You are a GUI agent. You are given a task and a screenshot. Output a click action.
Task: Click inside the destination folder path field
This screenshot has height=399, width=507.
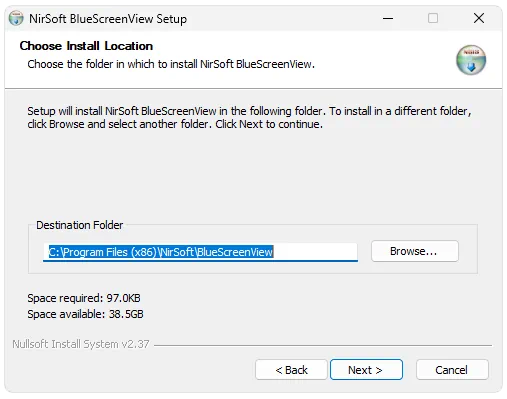point(200,252)
